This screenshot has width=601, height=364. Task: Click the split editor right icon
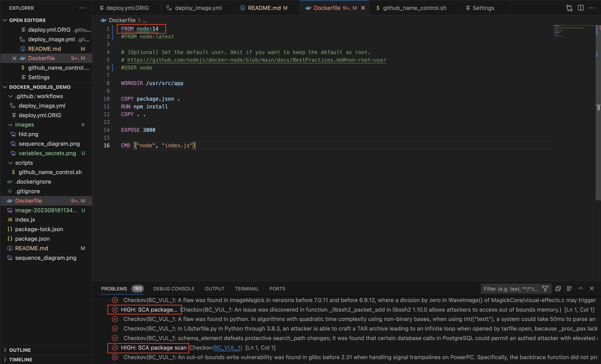[x=580, y=8]
